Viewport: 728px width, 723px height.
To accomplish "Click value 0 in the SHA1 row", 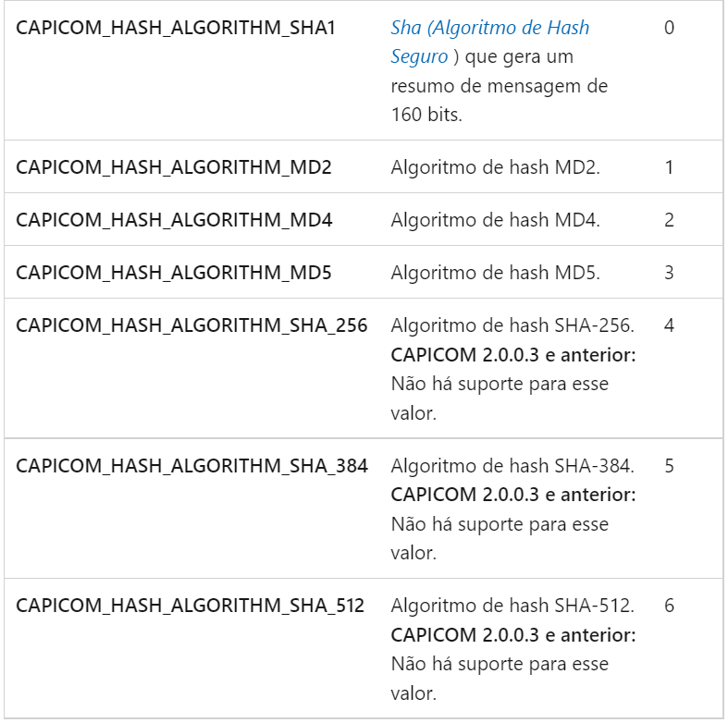I will 669,28.
